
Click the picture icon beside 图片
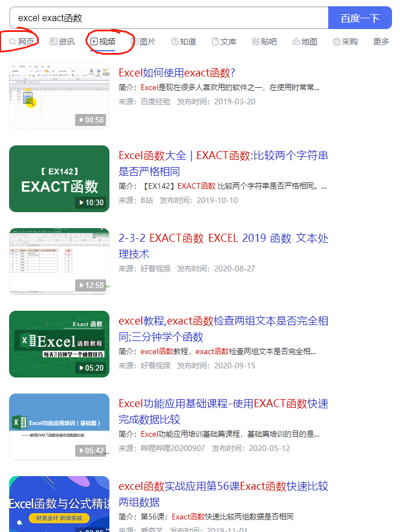[x=134, y=42]
